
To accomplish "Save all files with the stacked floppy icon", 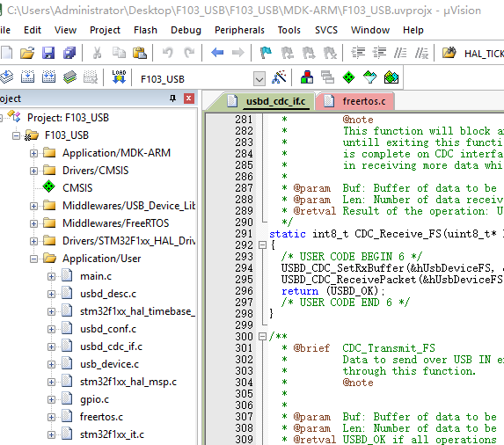I will coord(69,53).
